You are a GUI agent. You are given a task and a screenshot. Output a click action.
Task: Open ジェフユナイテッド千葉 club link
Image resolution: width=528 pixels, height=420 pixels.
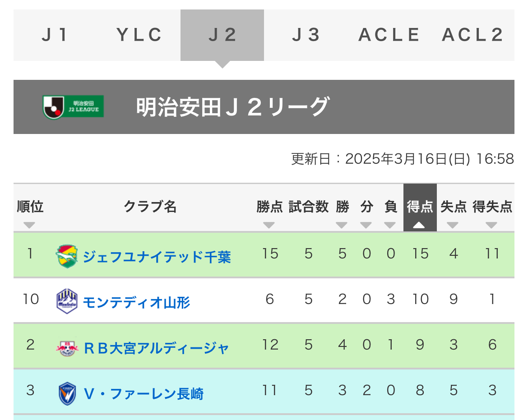[157, 257]
